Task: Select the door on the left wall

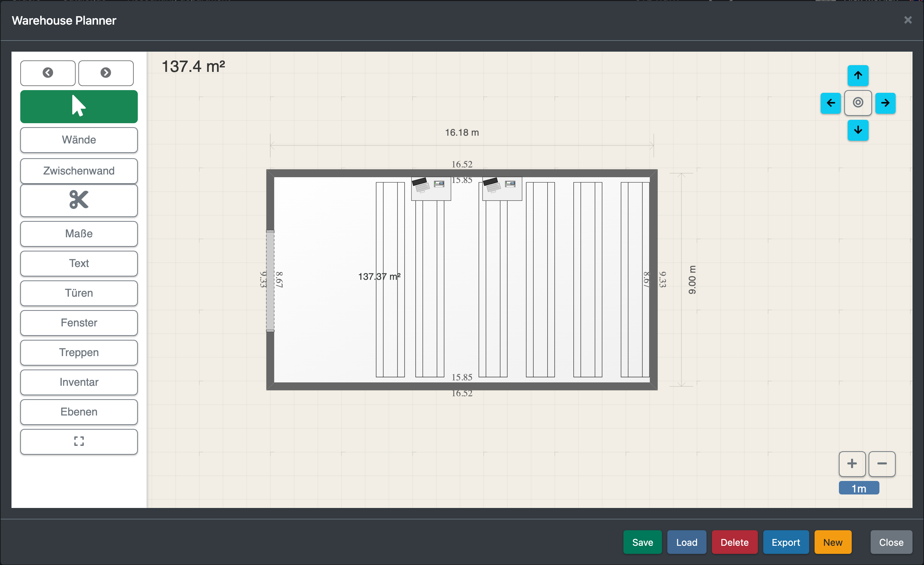Action: pos(270,281)
